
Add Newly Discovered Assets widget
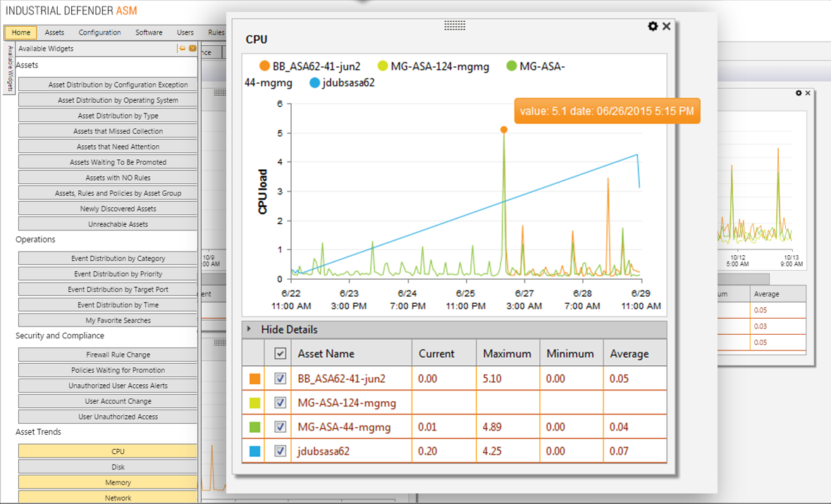click(x=108, y=208)
